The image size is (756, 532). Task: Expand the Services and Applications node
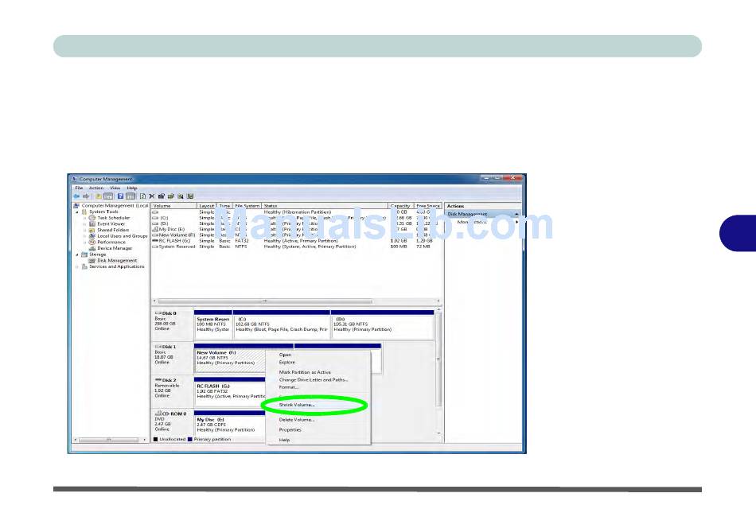[77, 266]
